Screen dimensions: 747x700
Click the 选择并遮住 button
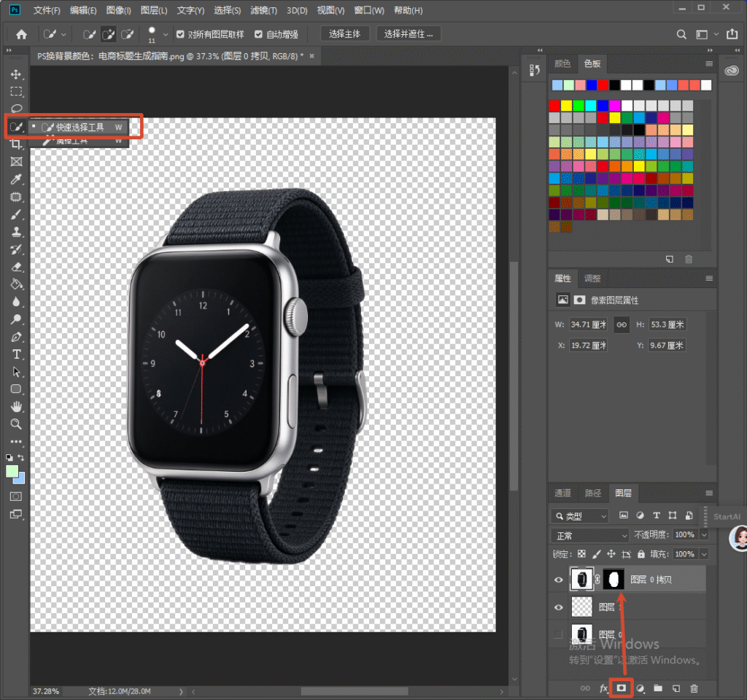409,34
